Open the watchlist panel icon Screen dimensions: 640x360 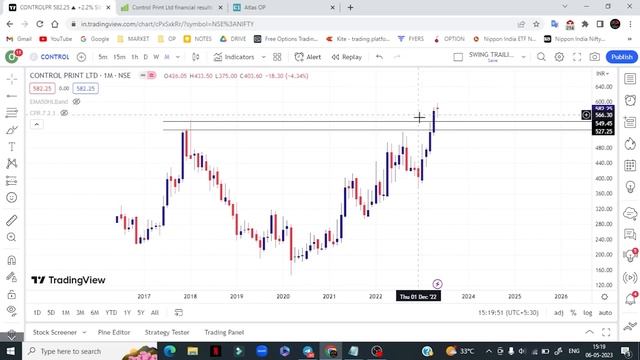pyautogui.click(x=630, y=79)
